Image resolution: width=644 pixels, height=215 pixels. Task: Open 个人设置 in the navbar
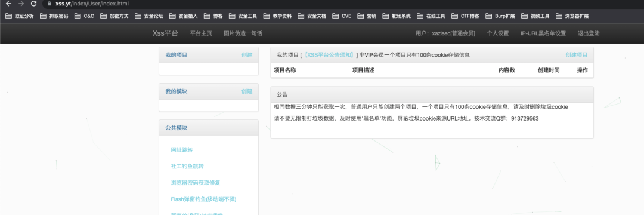click(x=498, y=33)
